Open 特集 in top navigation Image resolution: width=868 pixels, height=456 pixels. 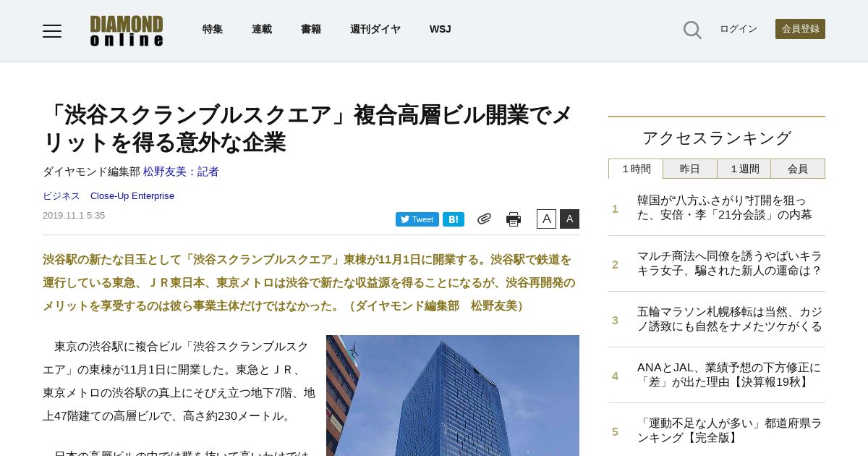(x=213, y=29)
